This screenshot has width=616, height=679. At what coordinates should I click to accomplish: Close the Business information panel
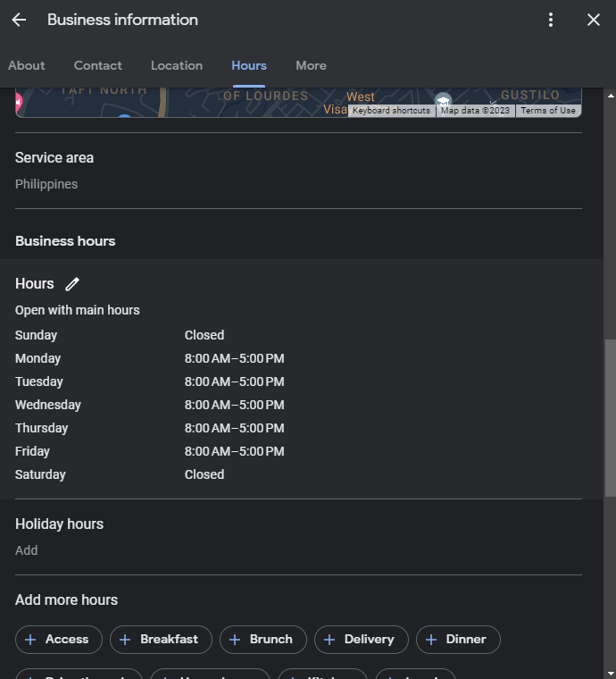pyautogui.click(x=594, y=20)
